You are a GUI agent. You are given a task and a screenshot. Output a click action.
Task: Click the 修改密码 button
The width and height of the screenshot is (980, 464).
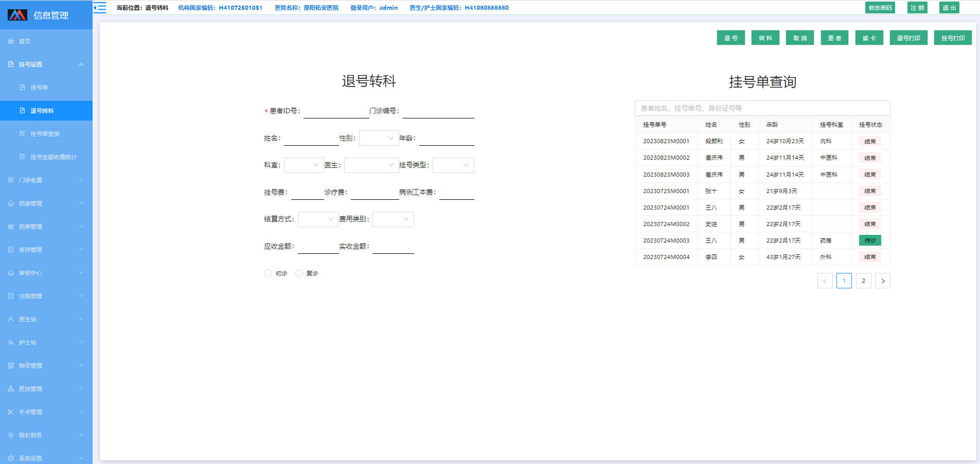880,8
